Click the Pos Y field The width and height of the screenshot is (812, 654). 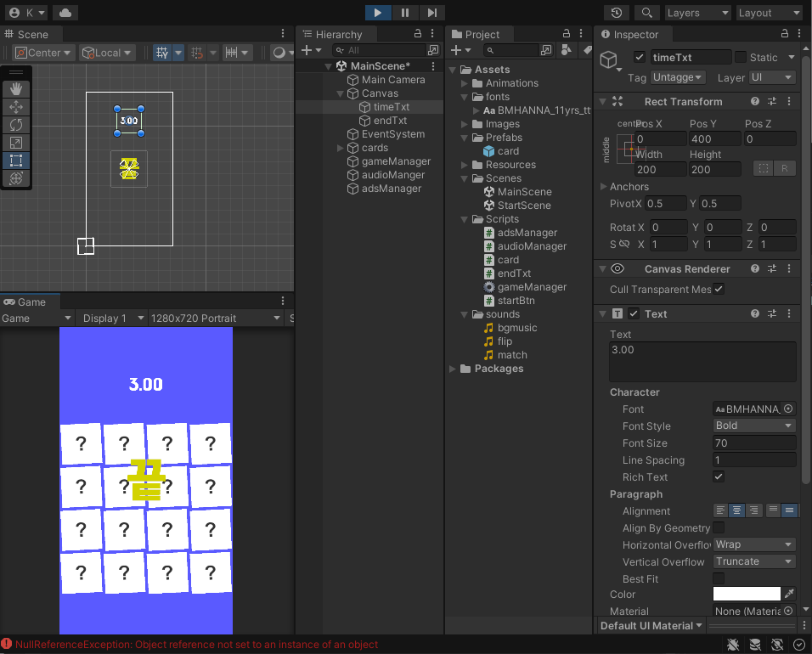(714, 138)
